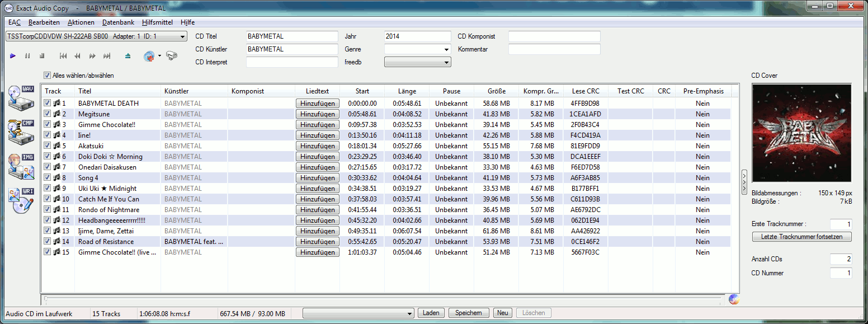
Task: Click the music note icon of track 1
Action: (x=56, y=103)
